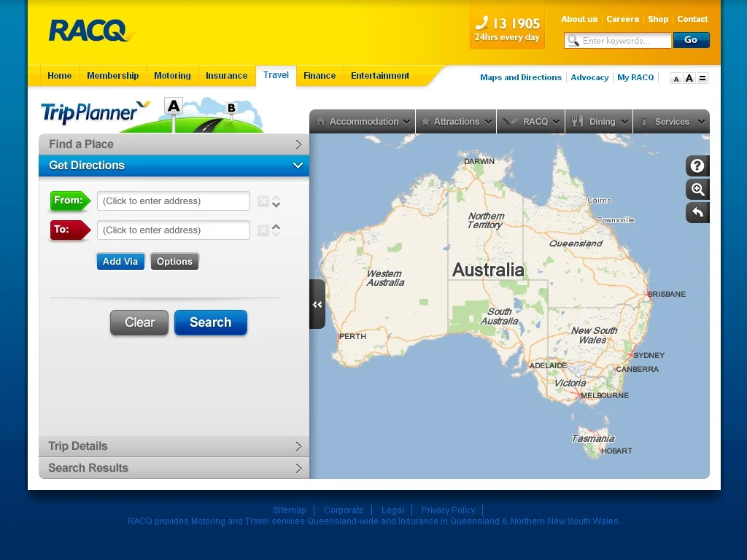747x560 pixels.
Task: Click MELBOURNE label on the map
Action: 605,395
